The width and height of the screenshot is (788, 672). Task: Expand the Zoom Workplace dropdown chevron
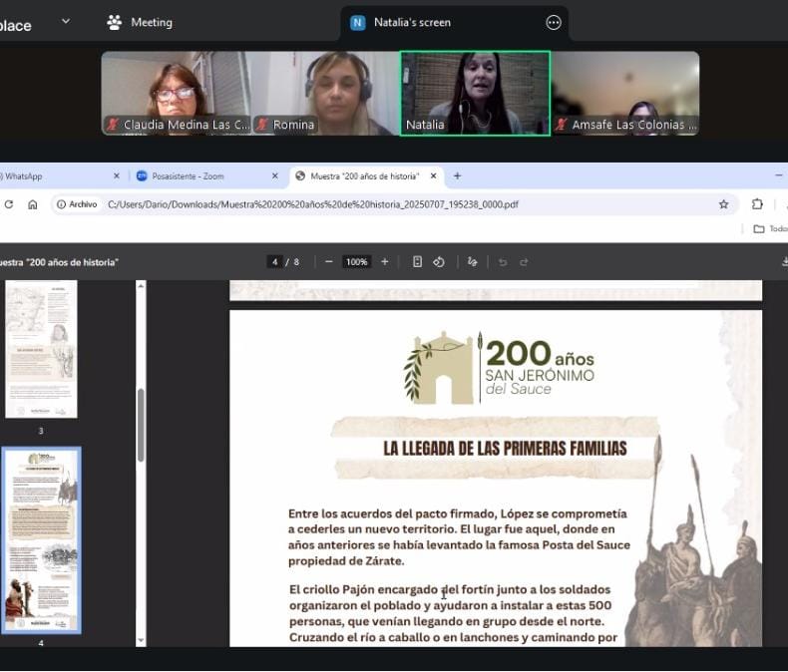(x=66, y=21)
